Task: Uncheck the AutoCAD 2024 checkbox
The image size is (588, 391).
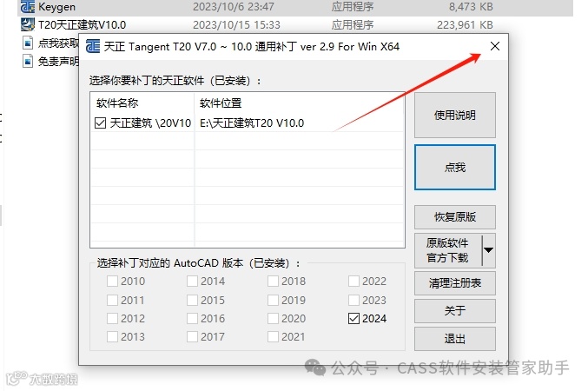Action: pos(353,318)
